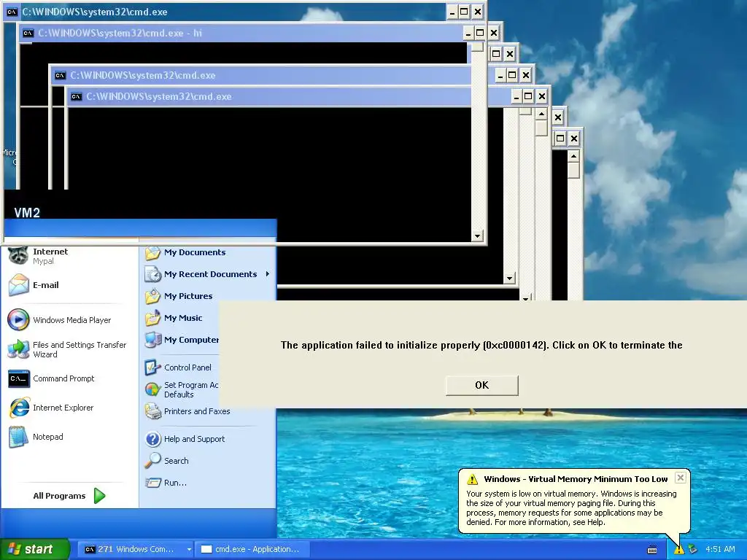Select cmd.exe - Application Error taskbar button
Viewport: 747px width, 560px height.
[x=253, y=549]
